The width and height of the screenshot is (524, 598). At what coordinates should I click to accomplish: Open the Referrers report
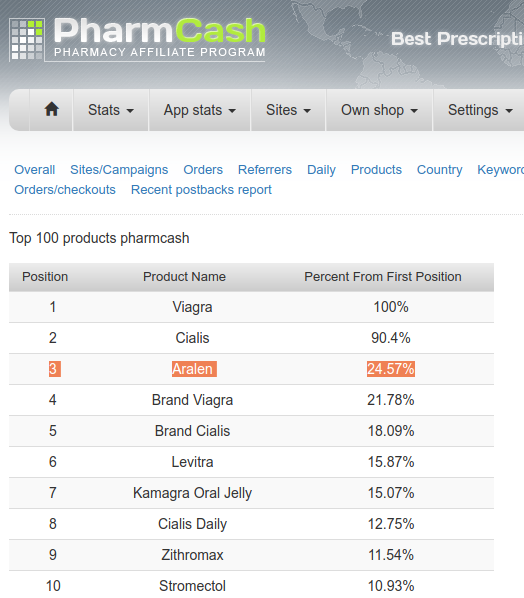point(265,170)
